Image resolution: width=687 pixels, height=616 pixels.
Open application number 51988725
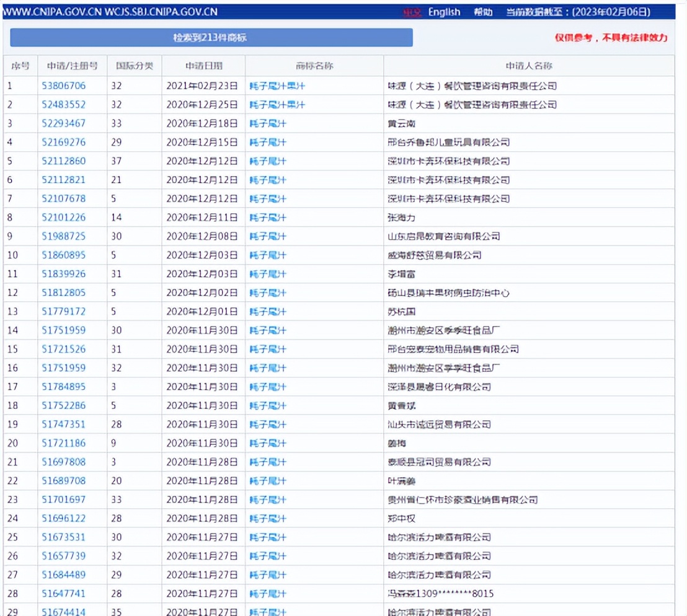point(64,236)
